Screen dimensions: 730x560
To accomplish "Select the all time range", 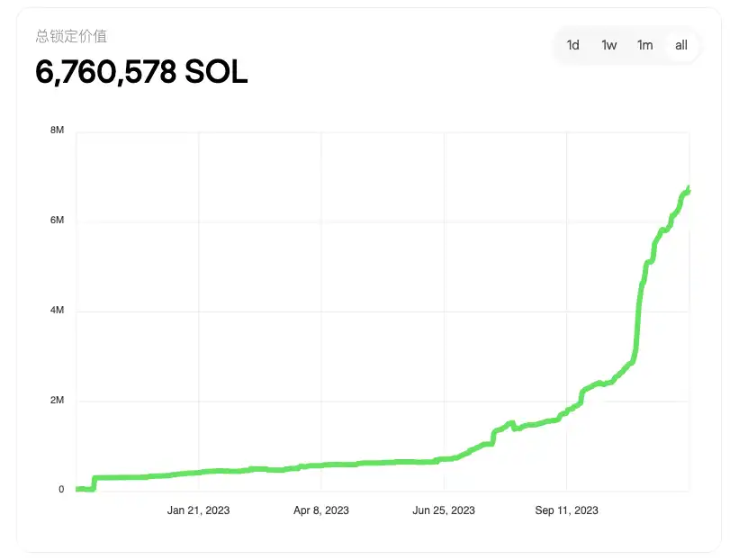I will pyautogui.click(x=681, y=45).
